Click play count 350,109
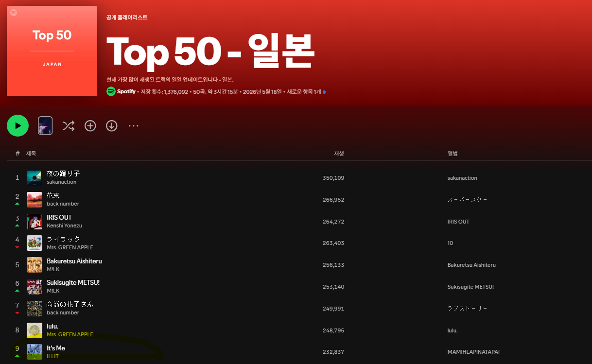This screenshot has width=592, height=364. coord(333,178)
